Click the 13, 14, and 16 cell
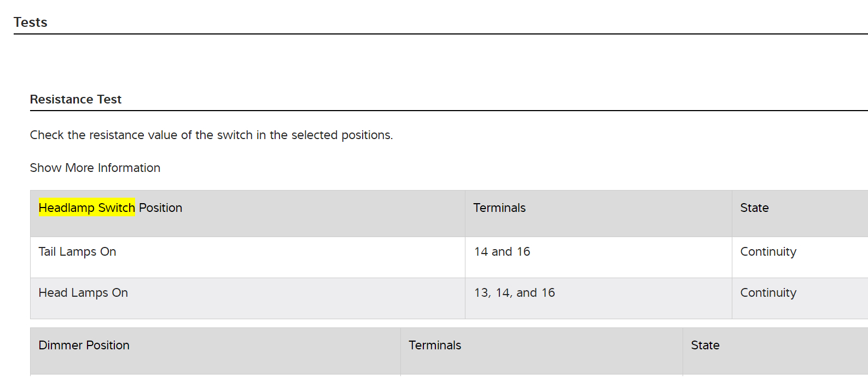Viewport: 868px width, 380px height. pyautogui.click(x=514, y=293)
